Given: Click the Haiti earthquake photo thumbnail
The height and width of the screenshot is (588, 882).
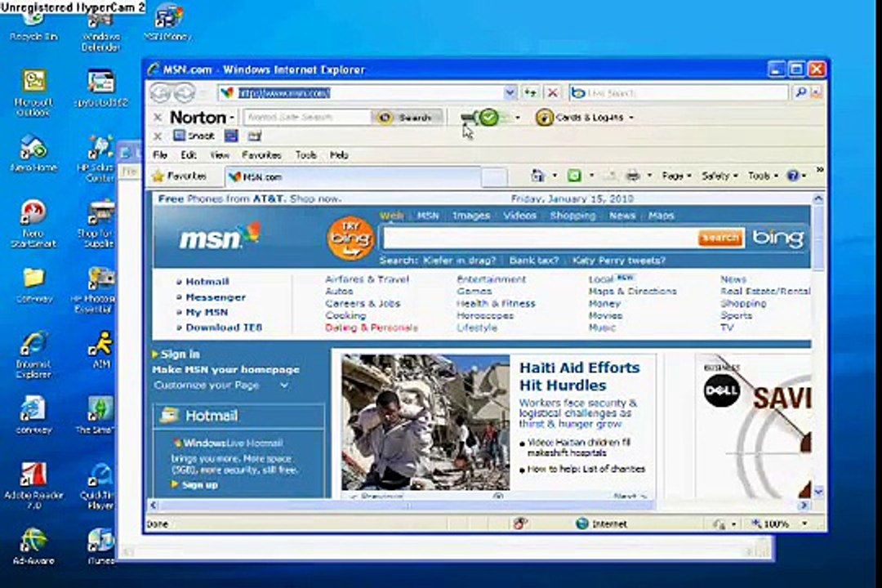Looking at the screenshot, I should coord(425,422).
